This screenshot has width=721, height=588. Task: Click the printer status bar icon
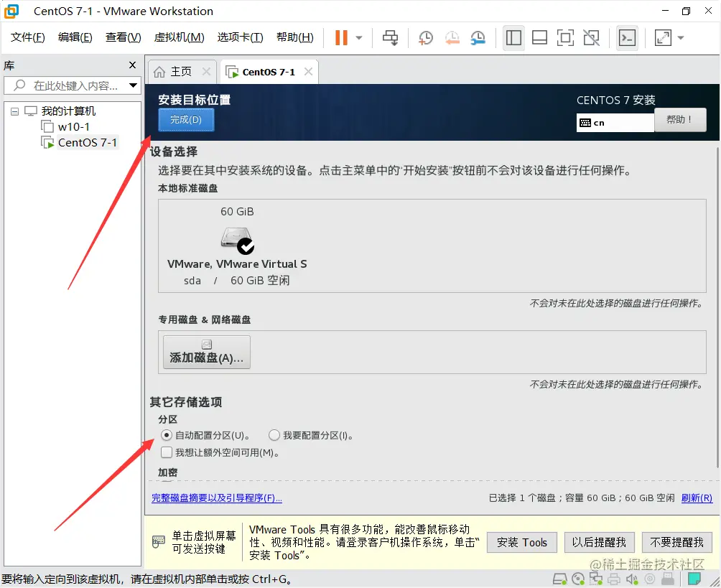(614, 579)
